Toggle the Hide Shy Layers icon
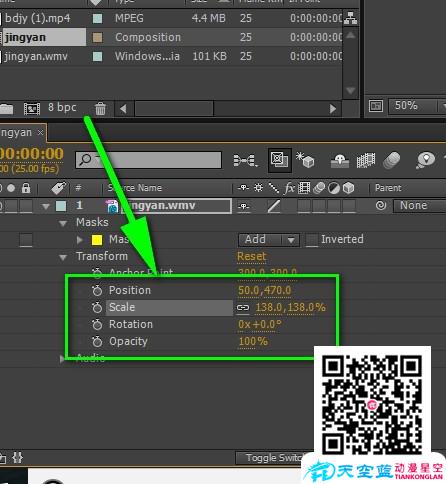 pyautogui.click(x=340, y=160)
